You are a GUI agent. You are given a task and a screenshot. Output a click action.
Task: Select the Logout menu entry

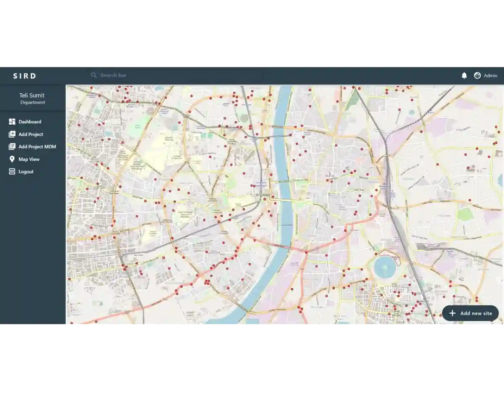pos(26,172)
